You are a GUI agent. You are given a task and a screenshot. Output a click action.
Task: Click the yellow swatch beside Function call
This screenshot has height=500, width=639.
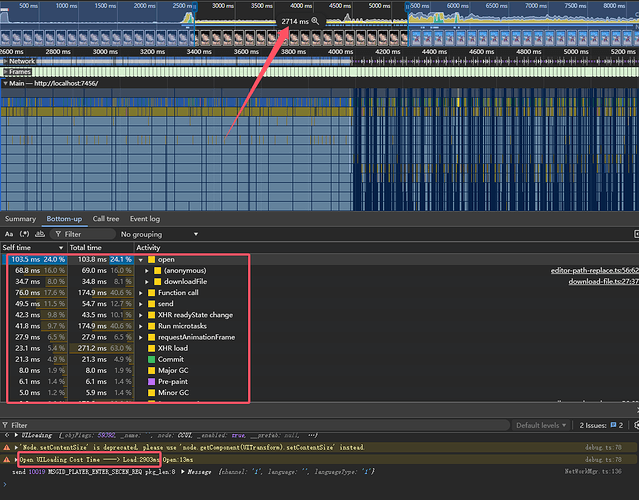[x=152, y=293]
